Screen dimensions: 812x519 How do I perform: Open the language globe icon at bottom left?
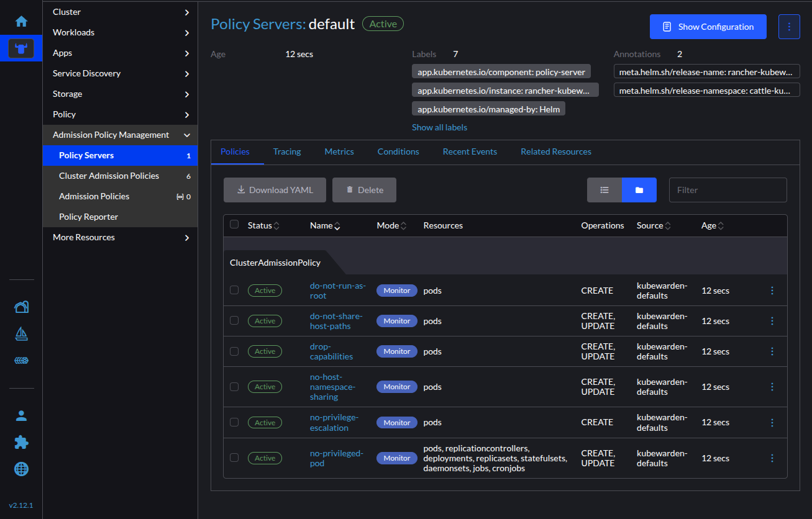(x=21, y=469)
